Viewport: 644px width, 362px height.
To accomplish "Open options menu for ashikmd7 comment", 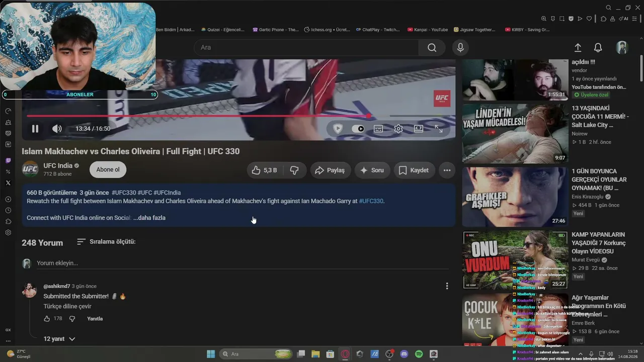I will [447, 286].
